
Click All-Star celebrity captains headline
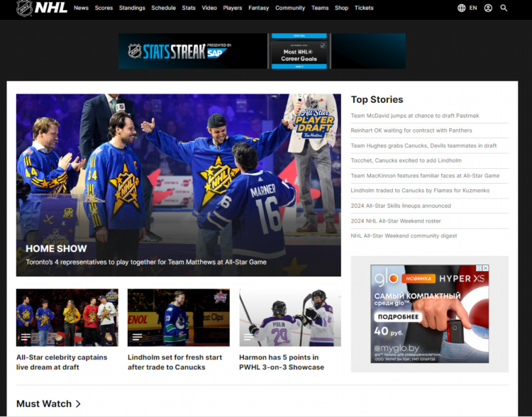click(x=62, y=362)
